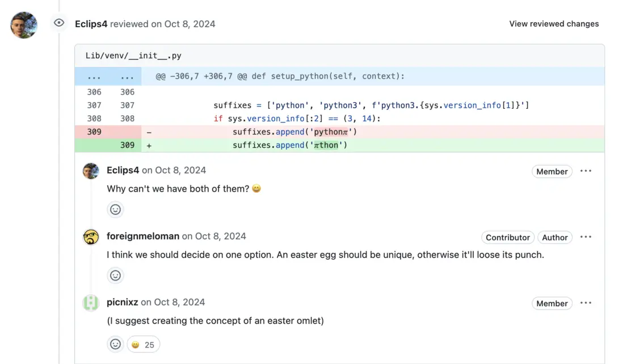
Task: Click foreignmeloman username link
Action: click(143, 236)
